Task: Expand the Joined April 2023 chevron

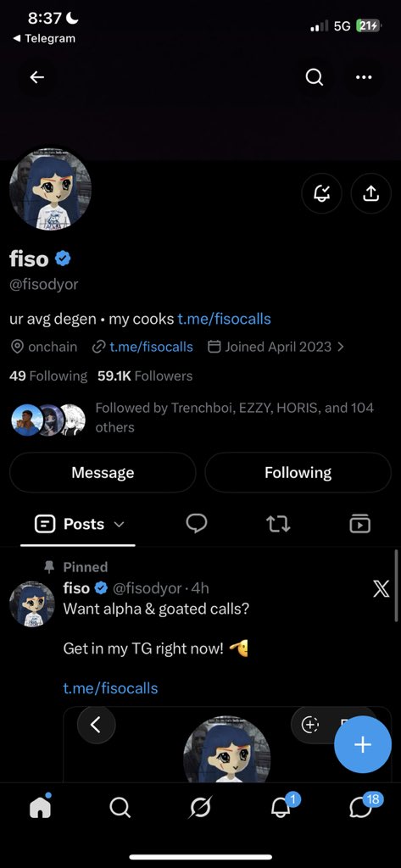Action: pyautogui.click(x=340, y=347)
